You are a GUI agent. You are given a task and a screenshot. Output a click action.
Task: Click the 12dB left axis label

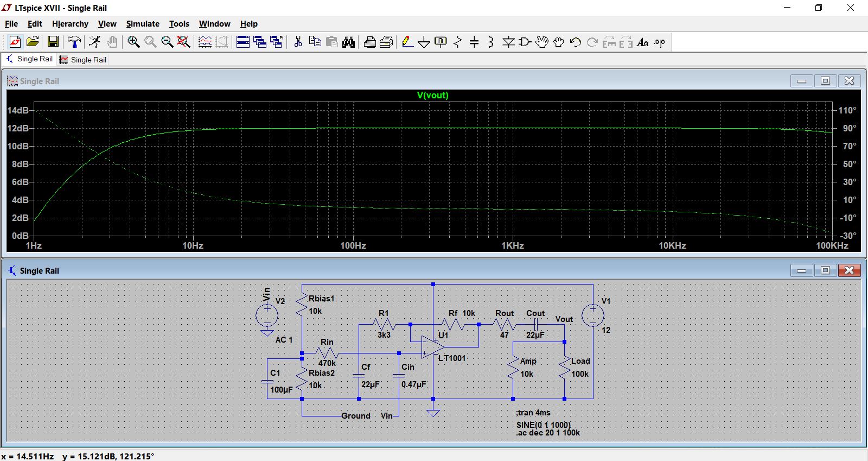coord(18,128)
